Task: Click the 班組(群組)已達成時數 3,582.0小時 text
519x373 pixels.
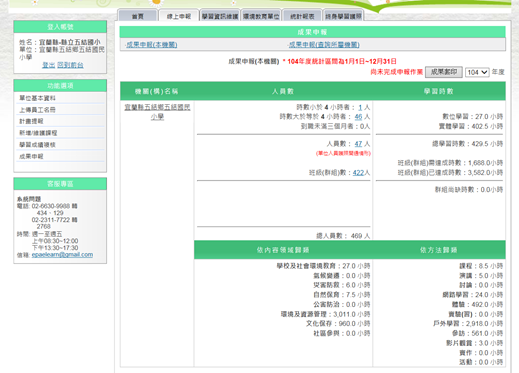Action: (450, 173)
